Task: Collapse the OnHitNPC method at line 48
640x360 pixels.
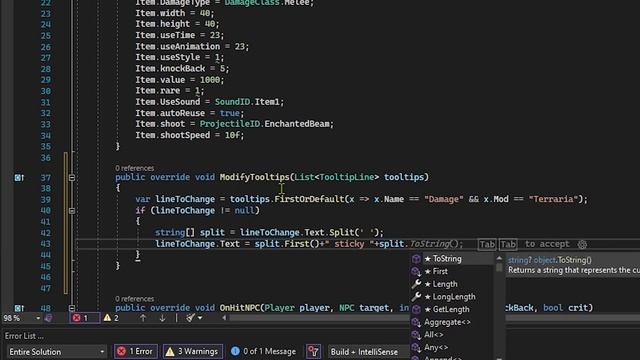Action: point(72,308)
